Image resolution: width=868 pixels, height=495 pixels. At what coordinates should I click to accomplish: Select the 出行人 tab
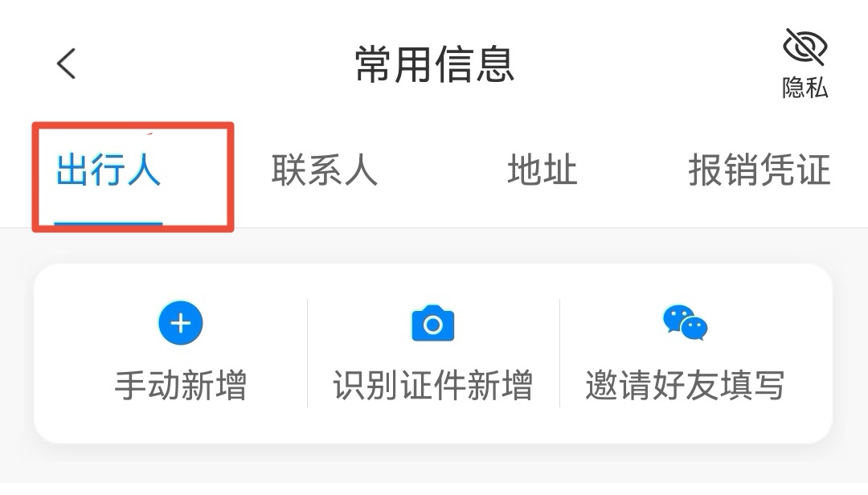coord(108,170)
